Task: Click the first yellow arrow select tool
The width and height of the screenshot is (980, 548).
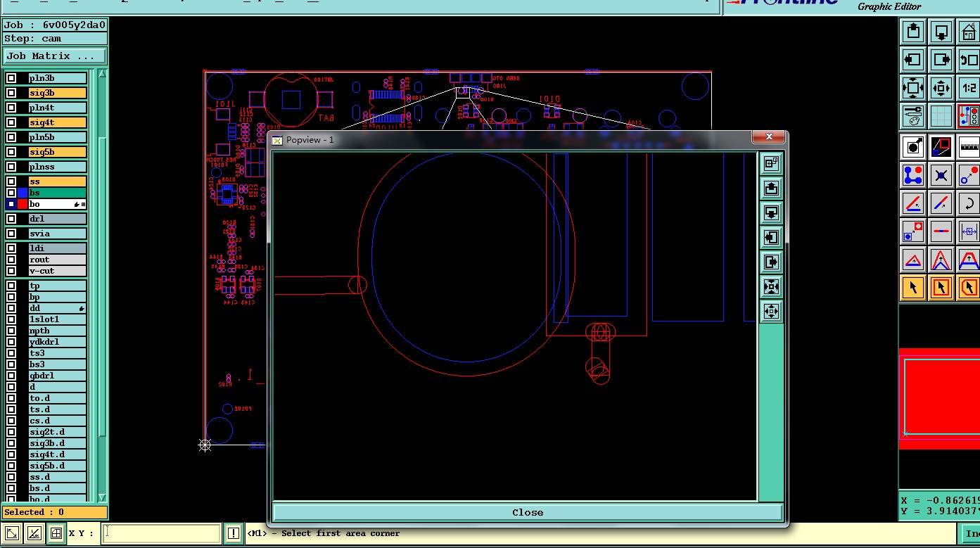Action: tap(913, 288)
